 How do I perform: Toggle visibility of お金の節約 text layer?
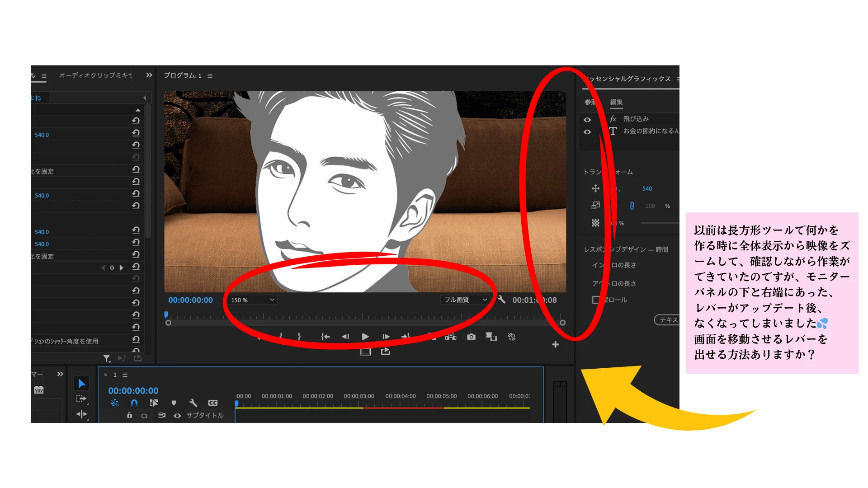[587, 132]
